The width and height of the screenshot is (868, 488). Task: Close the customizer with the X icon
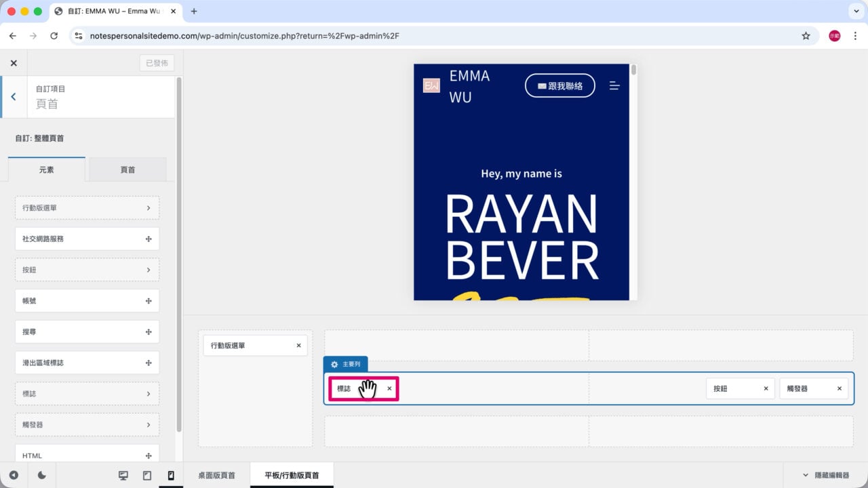(x=14, y=63)
